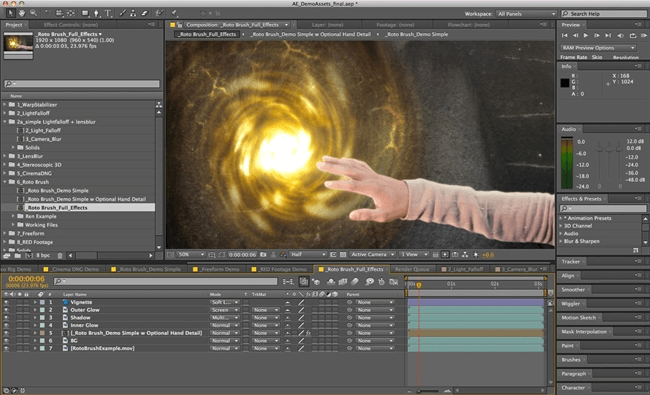Hide the Vignette layer
The image size is (650, 395).
6,302
